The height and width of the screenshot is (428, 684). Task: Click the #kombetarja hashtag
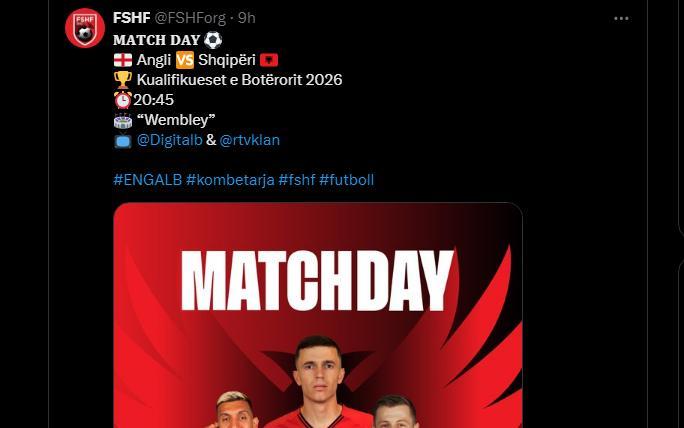pyautogui.click(x=230, y=180)
